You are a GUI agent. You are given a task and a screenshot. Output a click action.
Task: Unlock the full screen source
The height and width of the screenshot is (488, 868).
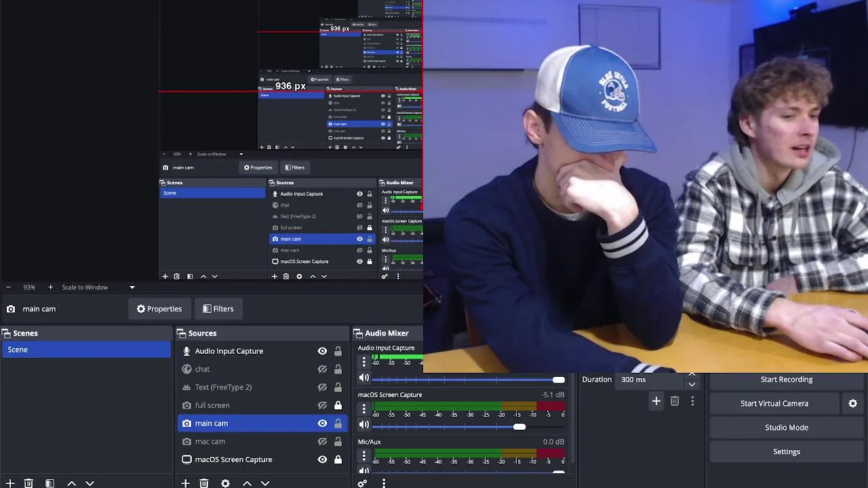coord(338,405)
